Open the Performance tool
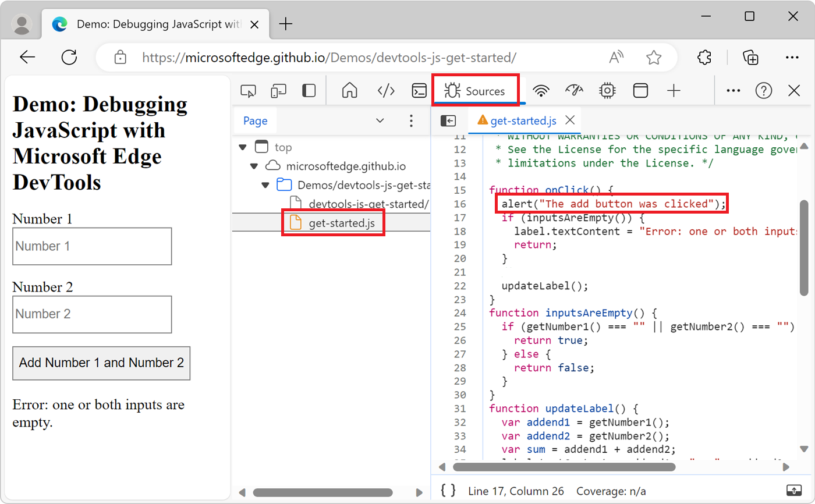Screen dimensions: 815x504 (x=575, y=90)
